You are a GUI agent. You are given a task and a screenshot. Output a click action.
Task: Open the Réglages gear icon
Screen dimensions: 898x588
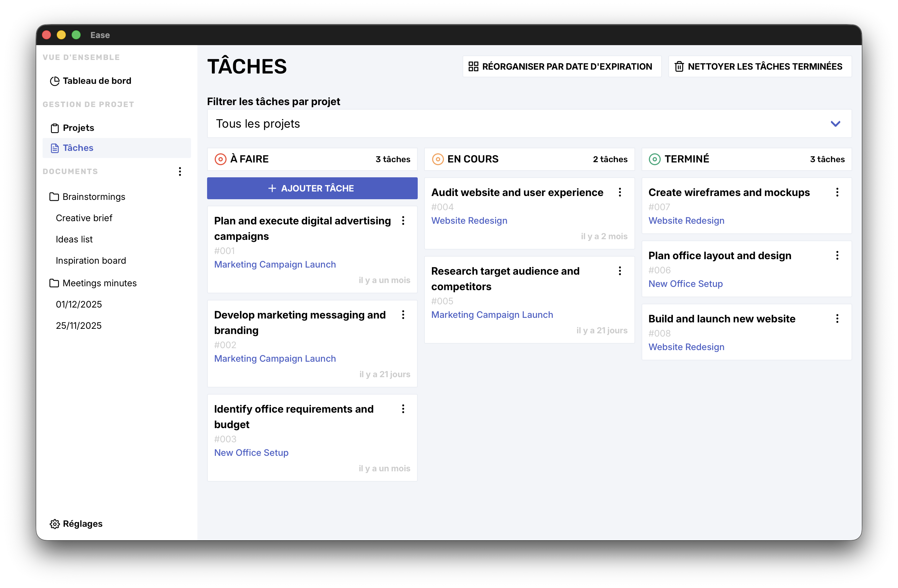pyautogui.click(x=55, y=524)
